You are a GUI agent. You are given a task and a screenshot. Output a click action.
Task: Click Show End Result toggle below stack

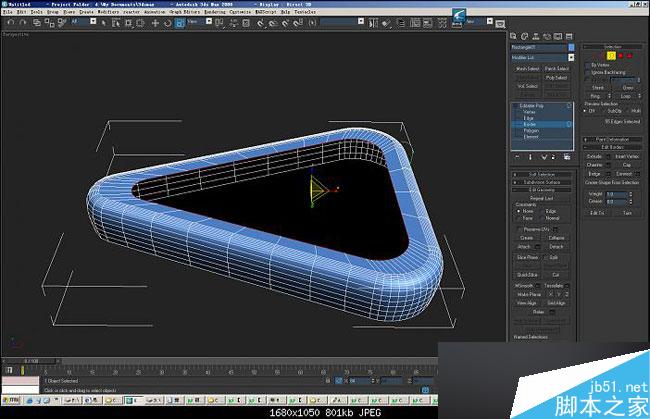tap(530, 157)
